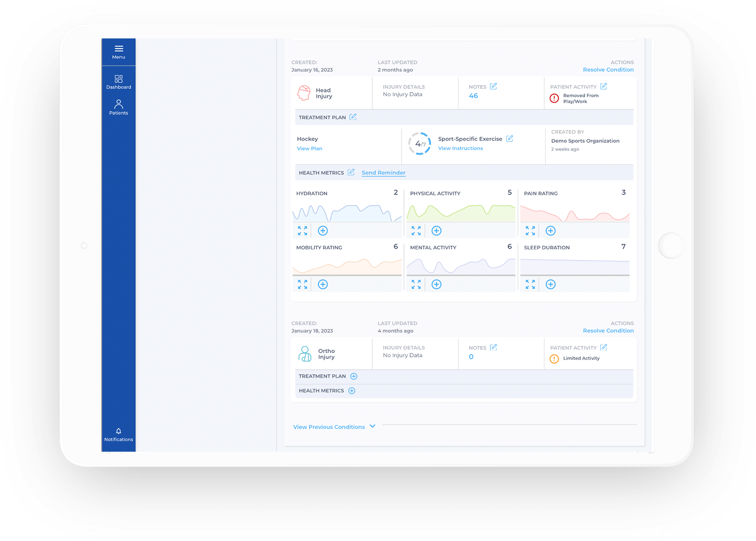This screenshot has width=756, height=541.
Task: Edit patient activity for the Head Injury
Action: 604,86
